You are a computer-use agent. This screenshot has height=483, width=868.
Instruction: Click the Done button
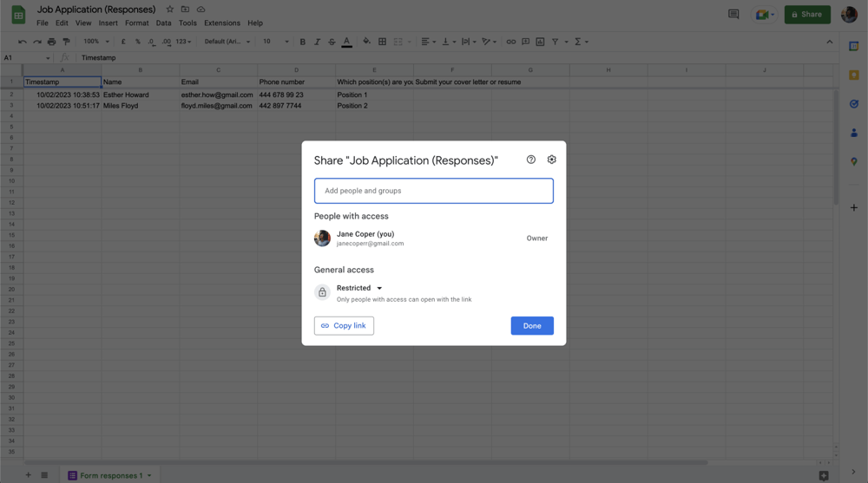pos(532,326)
